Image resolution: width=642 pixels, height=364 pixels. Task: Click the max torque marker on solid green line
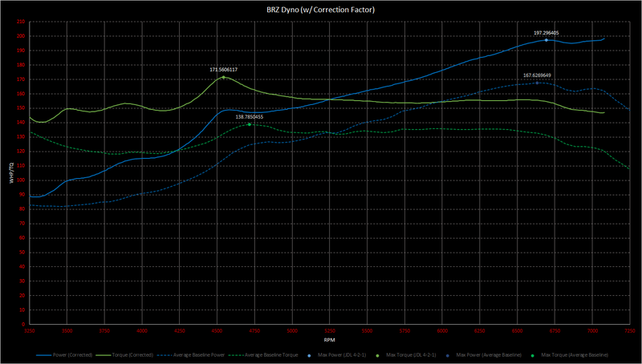point(223,77)
